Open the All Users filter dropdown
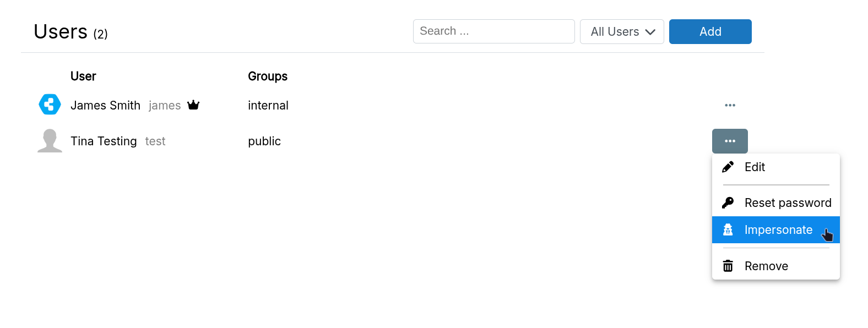Screen dimensions: 868x328 pyautogui.click(x=622, y=32)
